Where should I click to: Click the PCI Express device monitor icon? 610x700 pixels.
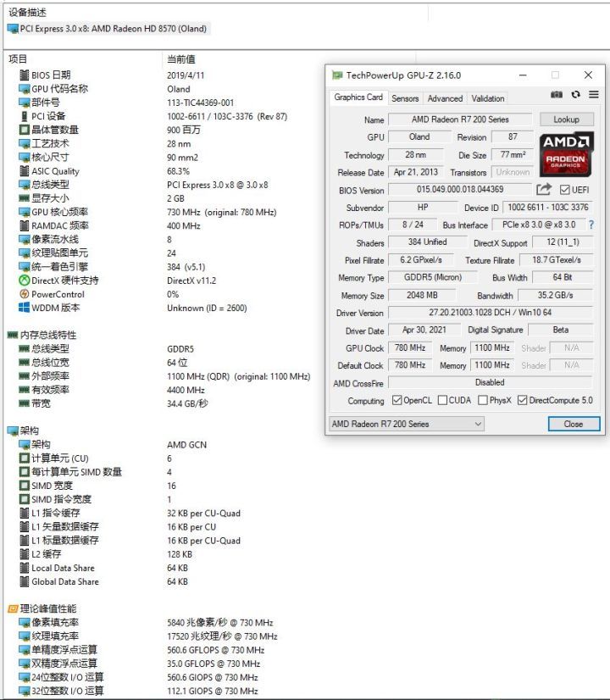click(x=13, y=29)
